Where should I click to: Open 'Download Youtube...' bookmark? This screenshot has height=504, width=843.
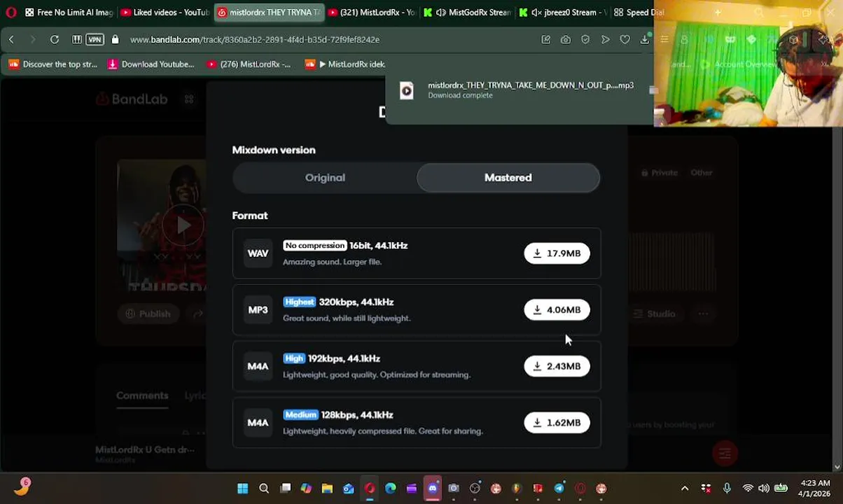click(151, 64)
